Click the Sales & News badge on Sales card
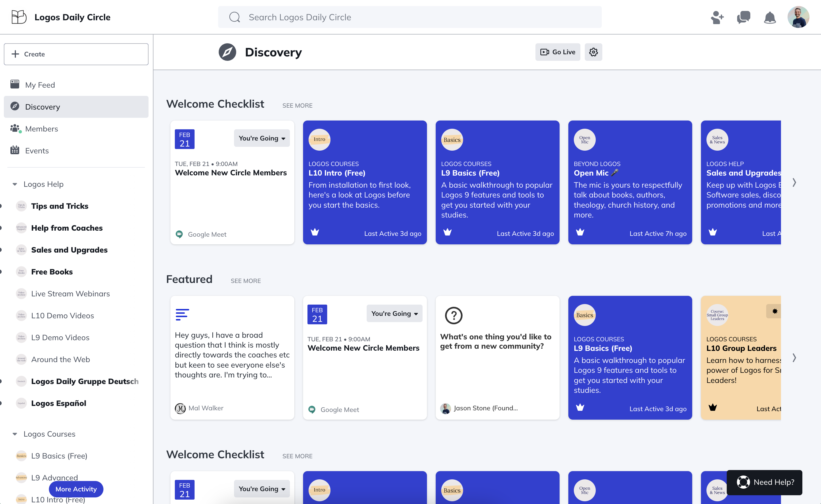The height and width of the screenshot is (504, 821). tap(717, 139)
